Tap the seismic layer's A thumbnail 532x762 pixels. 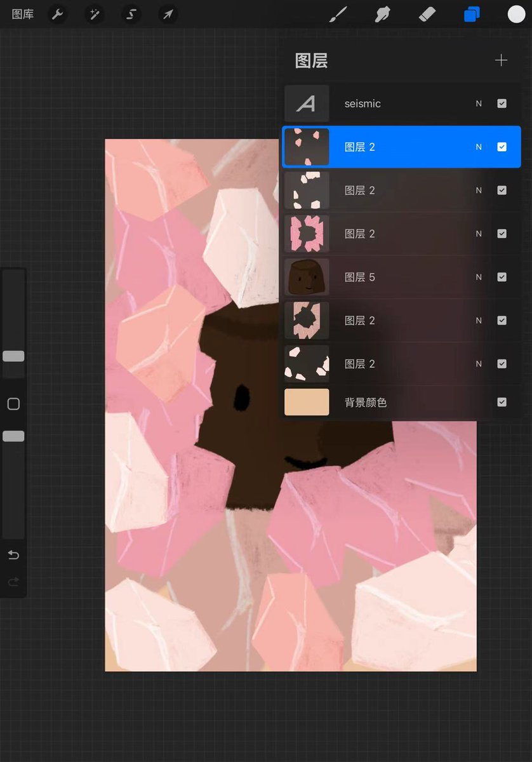click(x=307, y=104)
